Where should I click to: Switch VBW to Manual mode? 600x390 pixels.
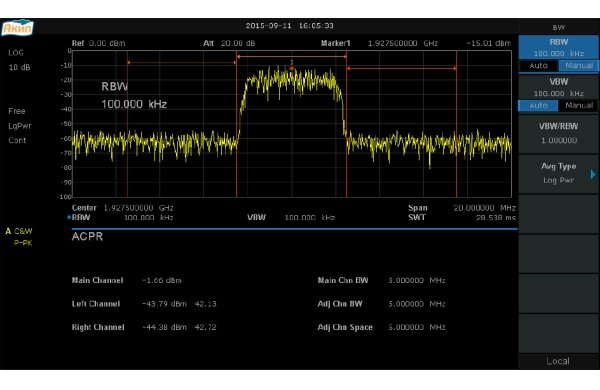(x=579, y=106)
